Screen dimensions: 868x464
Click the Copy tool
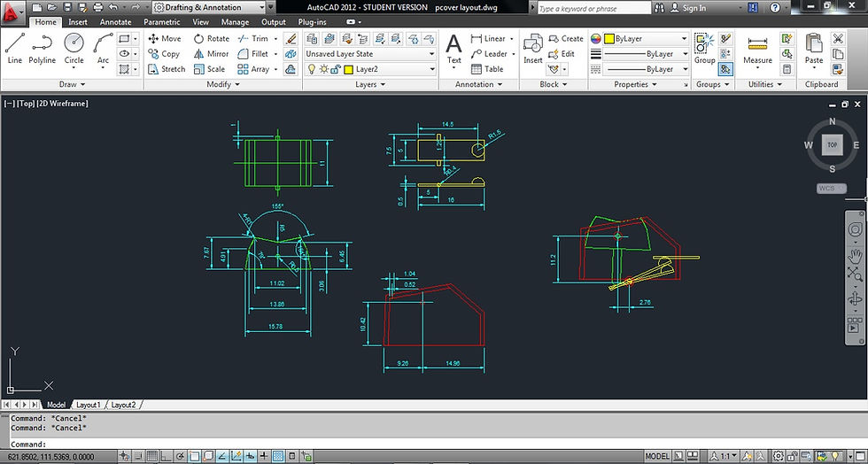coord(164,54)
